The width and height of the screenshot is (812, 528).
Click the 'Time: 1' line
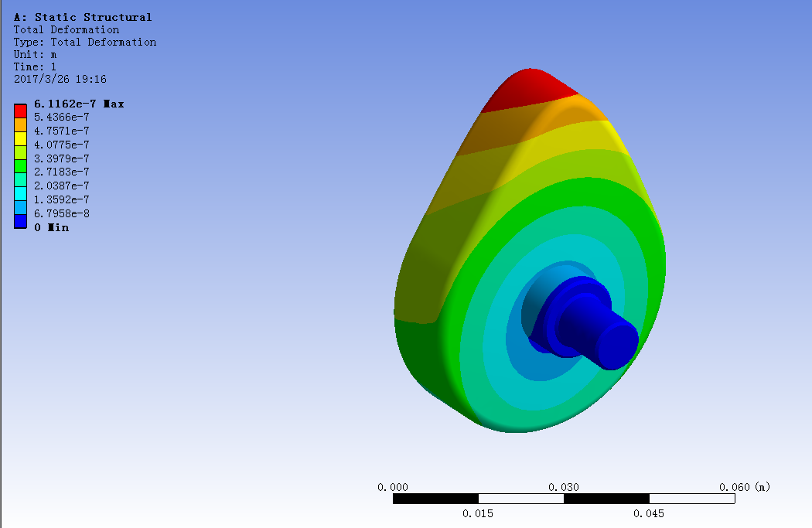[36, 66]
